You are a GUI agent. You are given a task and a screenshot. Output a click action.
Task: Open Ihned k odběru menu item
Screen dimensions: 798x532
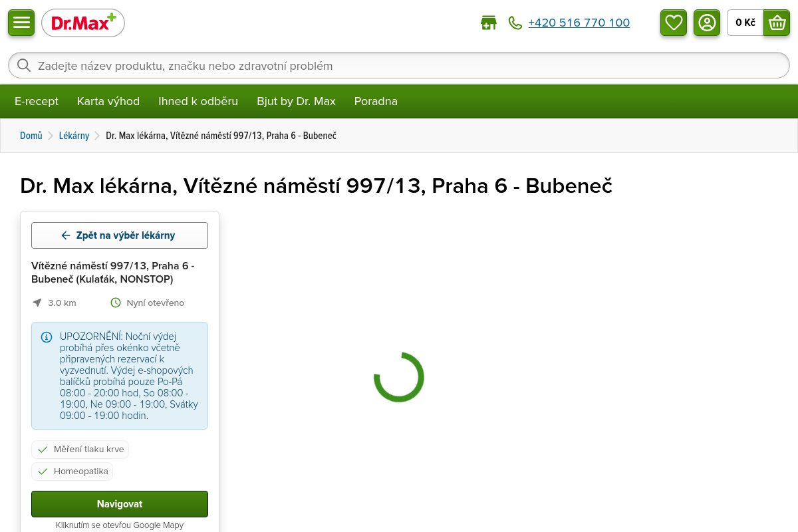pyautogui.click(x=198, y=101)
